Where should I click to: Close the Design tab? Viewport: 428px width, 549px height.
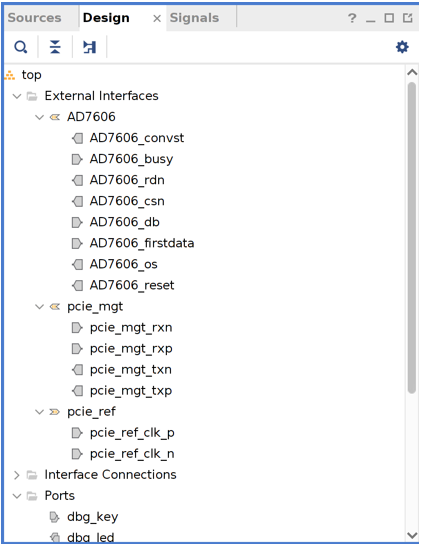coord(157,19)
